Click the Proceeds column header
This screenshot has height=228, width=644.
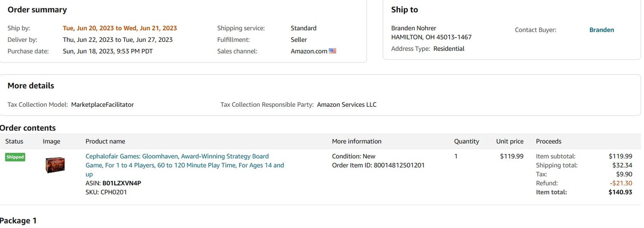[x=548, y=141]
